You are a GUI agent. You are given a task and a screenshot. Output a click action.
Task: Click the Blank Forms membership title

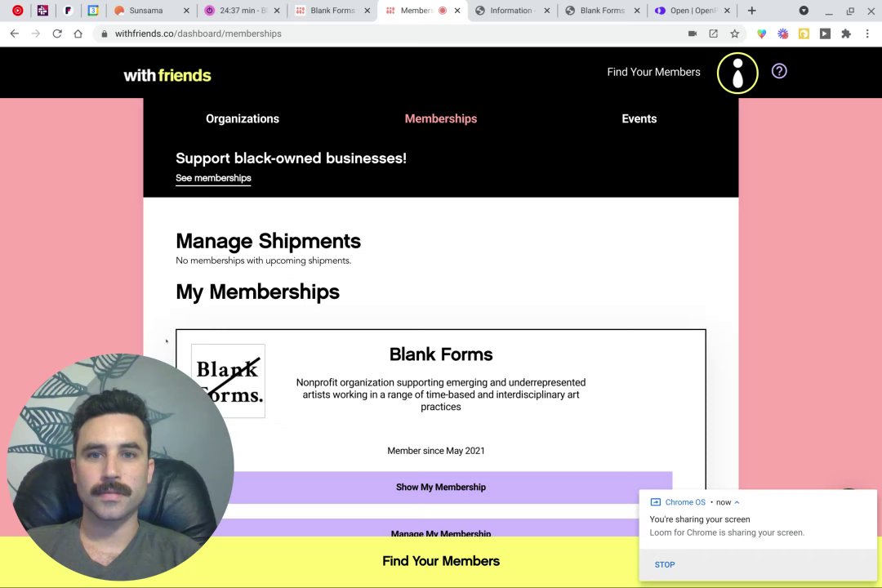point(441,354)
